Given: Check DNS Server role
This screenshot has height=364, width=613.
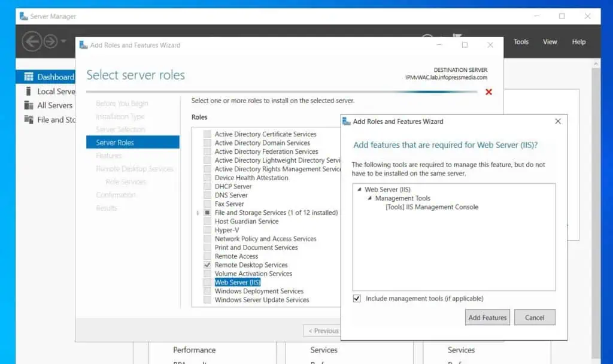Looking at the screenshot, I should click(207, 195).
